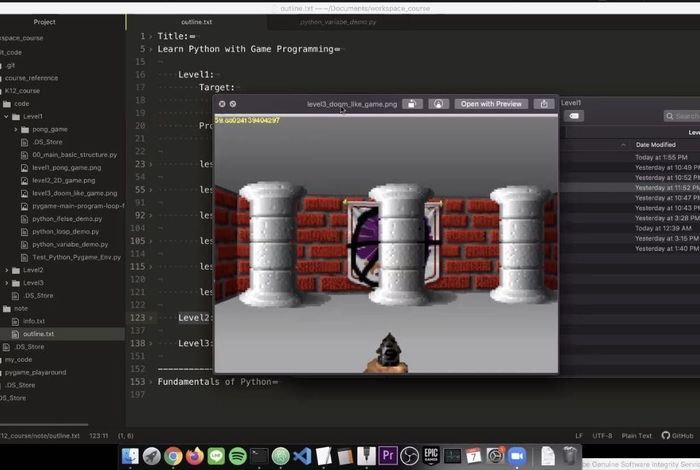Click 'Learn Python with Game Programming' line
Viewport: 700px width, 470px height.
245,49
